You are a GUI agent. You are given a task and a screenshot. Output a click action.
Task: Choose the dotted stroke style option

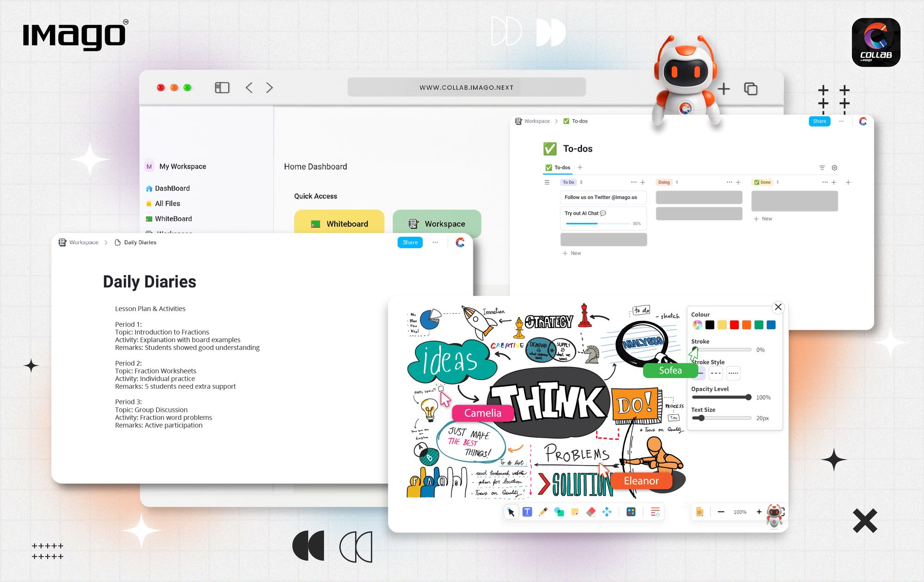click(733, 373)
